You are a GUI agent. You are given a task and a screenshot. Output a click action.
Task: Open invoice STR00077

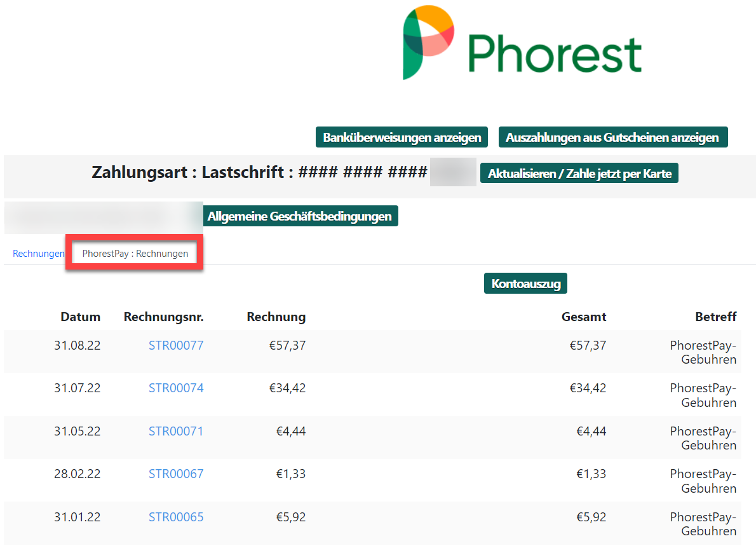click(x=176, y=345)
